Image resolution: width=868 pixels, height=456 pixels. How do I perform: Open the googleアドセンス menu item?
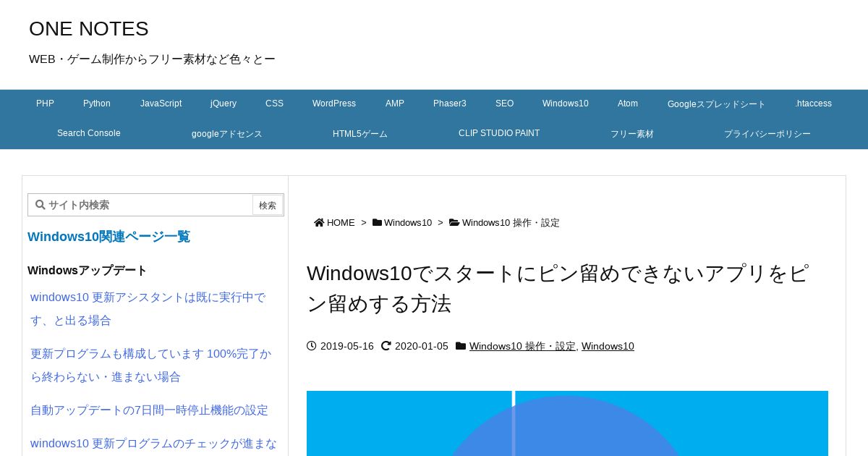(227, 134)
